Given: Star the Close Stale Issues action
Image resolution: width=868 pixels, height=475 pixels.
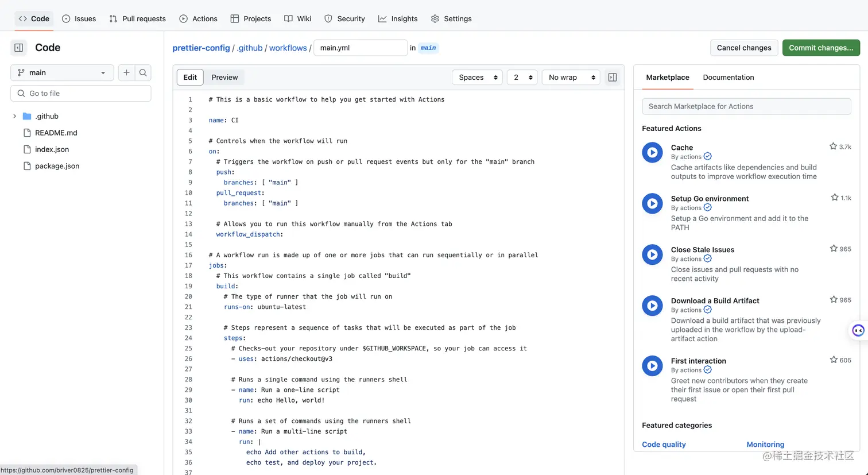Looking at the screenshot, I should click(x=834, y=249).
